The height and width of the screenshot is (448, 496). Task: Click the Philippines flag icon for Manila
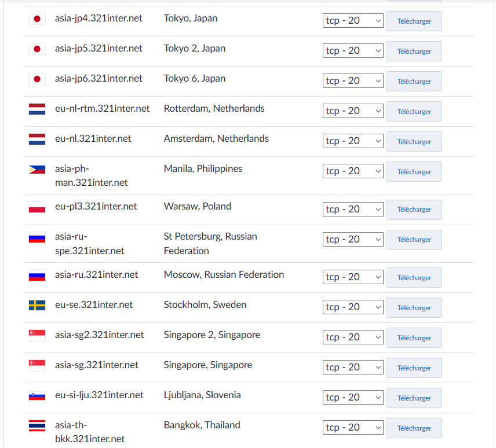pos(37,170)
